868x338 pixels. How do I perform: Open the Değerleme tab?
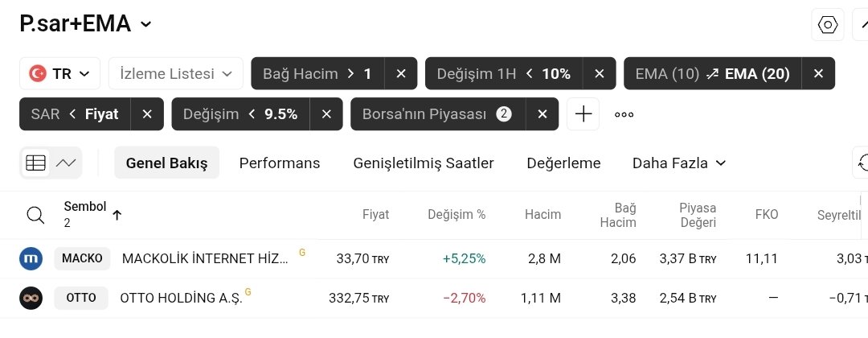click(x=563, y=163)
